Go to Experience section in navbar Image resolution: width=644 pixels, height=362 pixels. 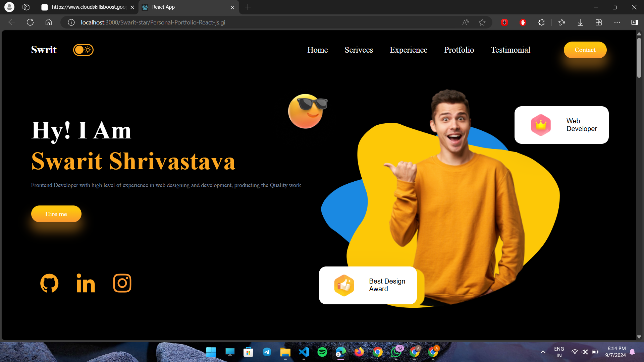[x=408, y=50]
